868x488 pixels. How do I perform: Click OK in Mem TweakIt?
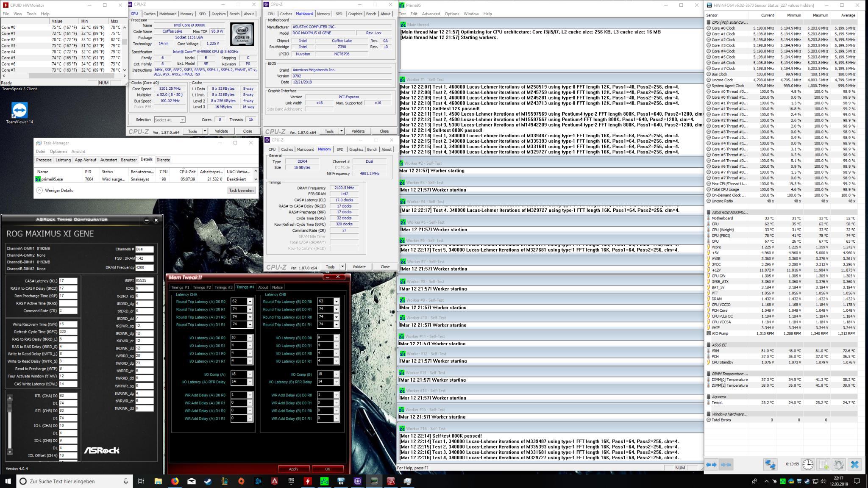327,469
